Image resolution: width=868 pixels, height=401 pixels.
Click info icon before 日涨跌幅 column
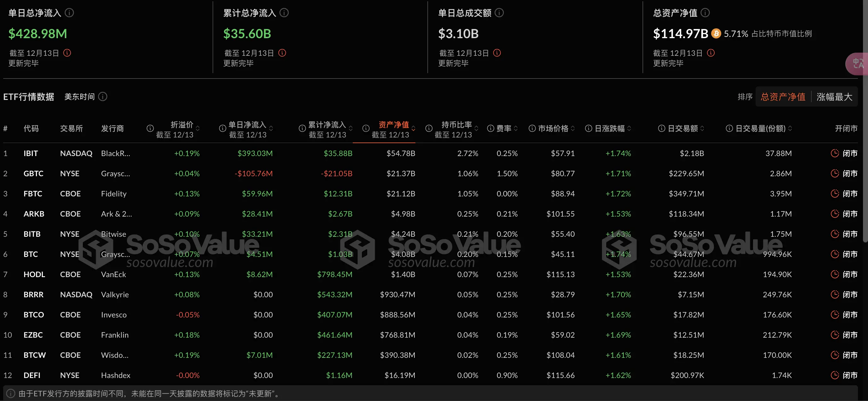pos(589,129)
